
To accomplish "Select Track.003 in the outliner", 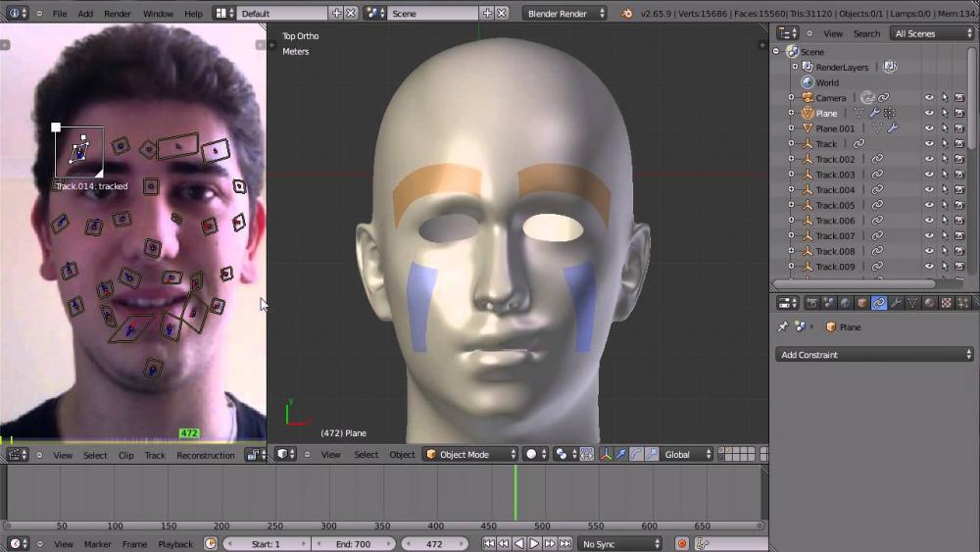I will coord(835,175).
